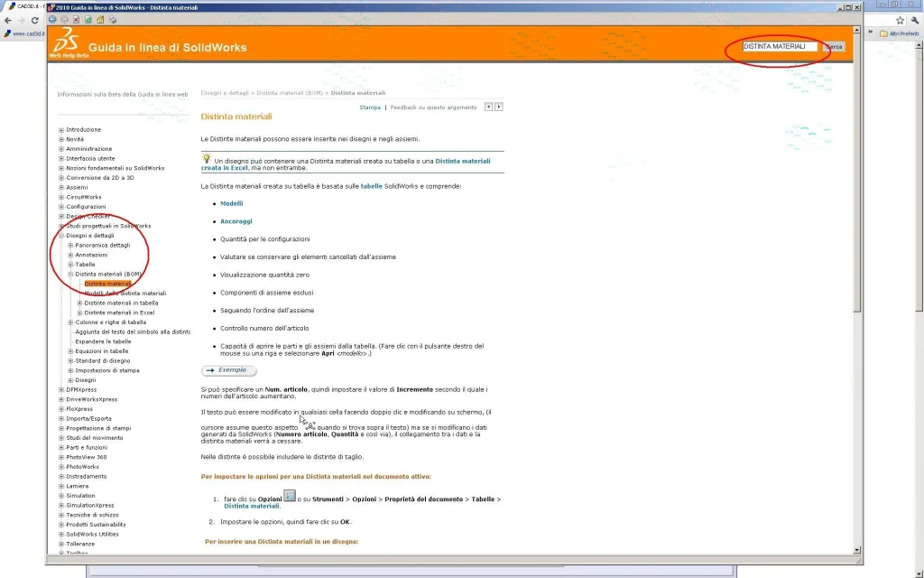Expand the Assiemi tree node
This screenshot has width=924, height=578.
[x=61, y=188]
